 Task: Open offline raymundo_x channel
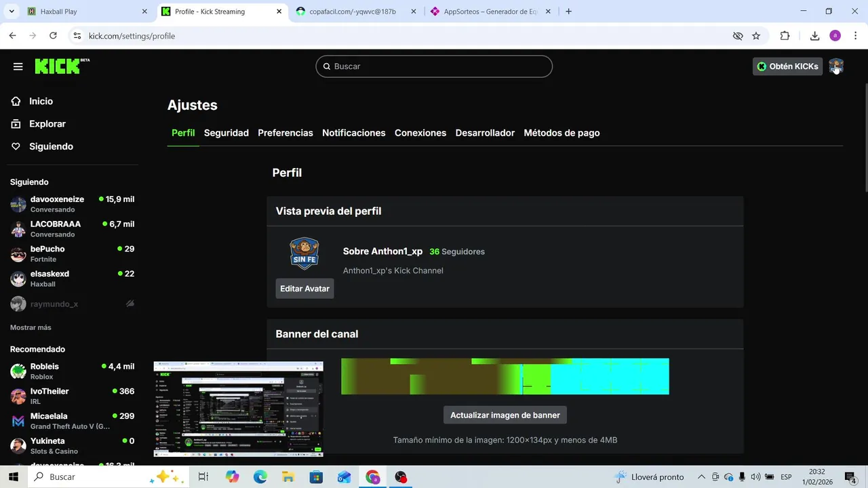[72, 304]
